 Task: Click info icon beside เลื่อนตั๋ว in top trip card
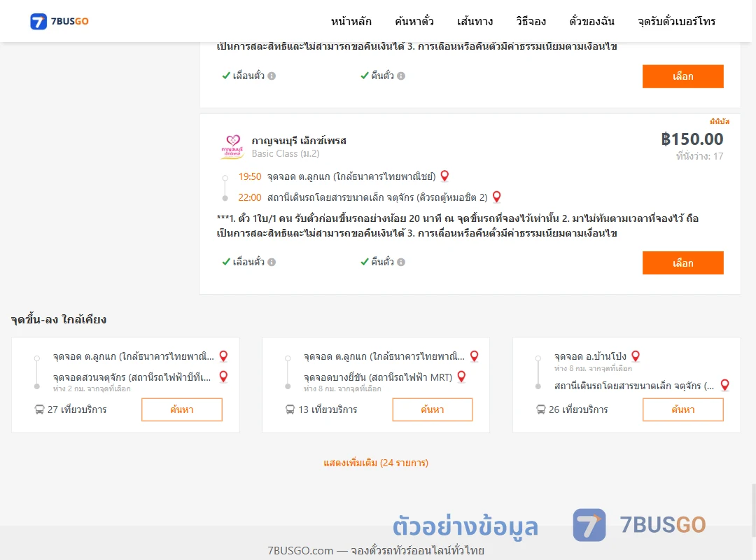coord(272,76)
